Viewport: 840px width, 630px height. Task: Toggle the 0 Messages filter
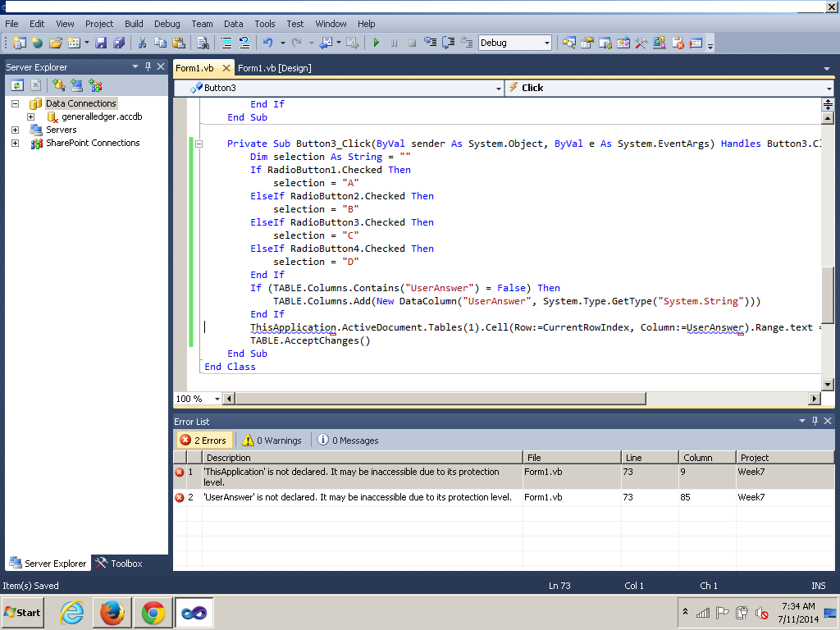[348, 441]
